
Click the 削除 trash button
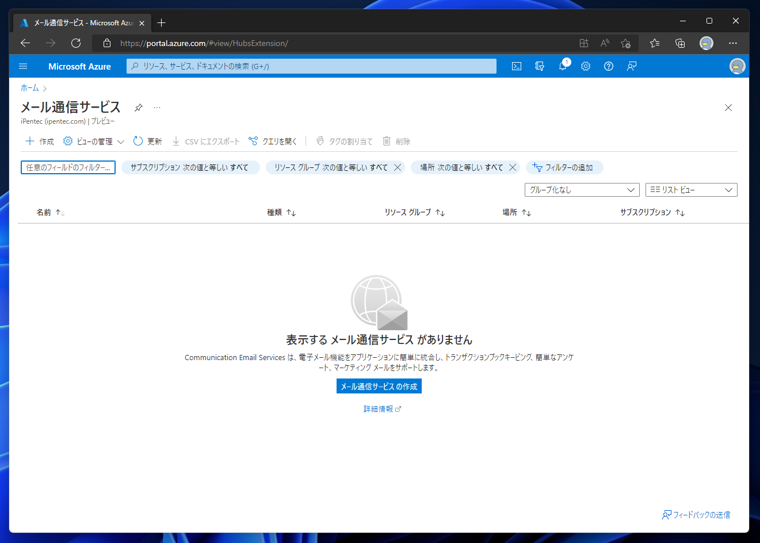[396, 141]
